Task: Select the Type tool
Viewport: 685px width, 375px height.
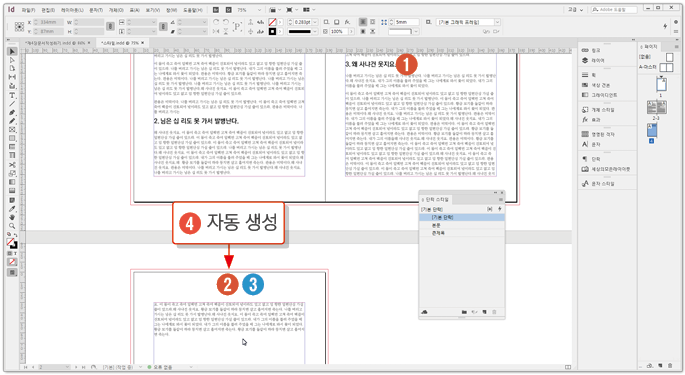Action: 12,95
